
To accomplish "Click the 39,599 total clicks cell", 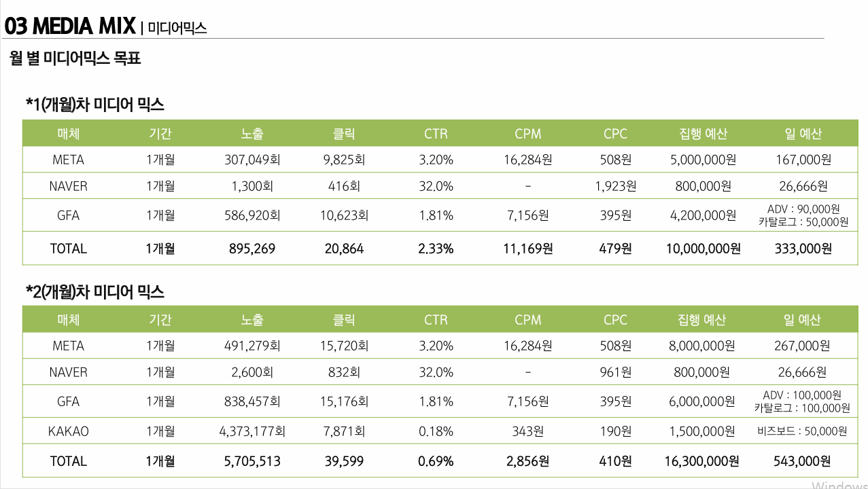I will [x=344, y=461].
